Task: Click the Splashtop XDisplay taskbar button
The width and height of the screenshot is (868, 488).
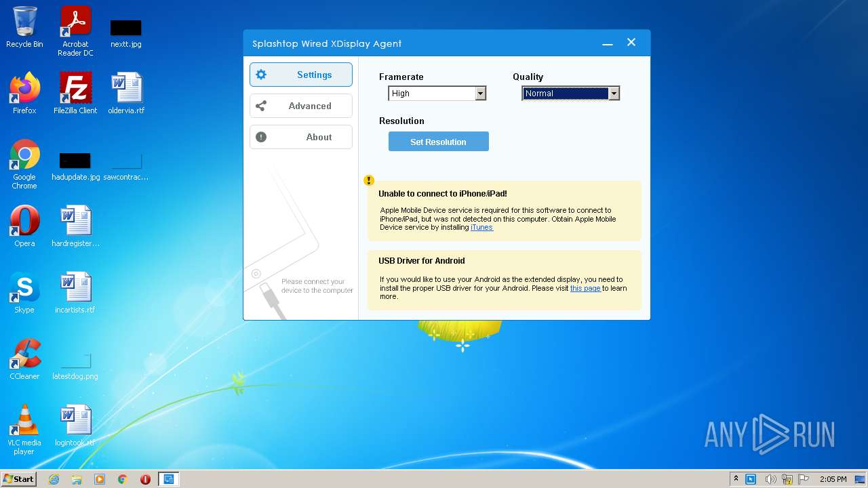Action: (x=168, y=479)
